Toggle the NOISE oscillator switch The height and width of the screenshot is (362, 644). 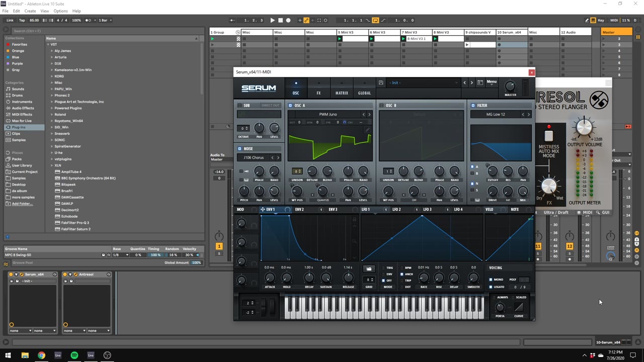240,148
